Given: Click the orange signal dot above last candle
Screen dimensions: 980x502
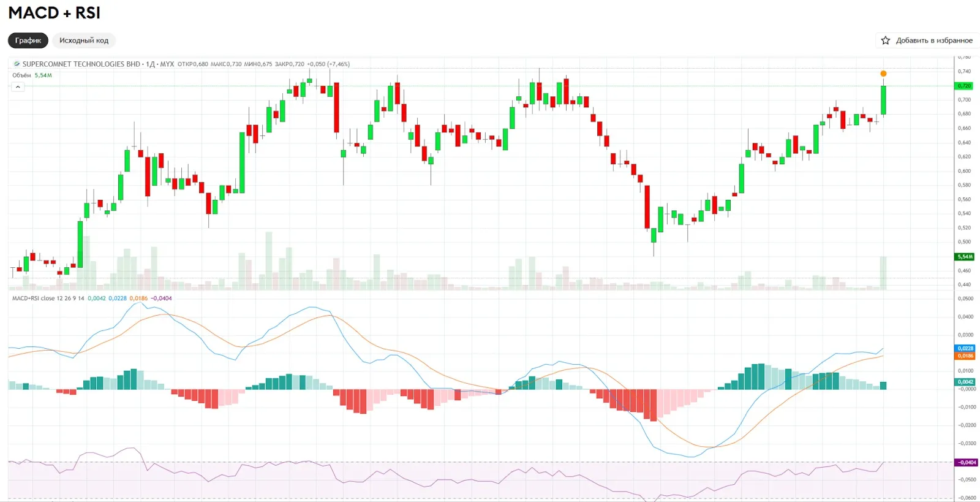Looking at the screenshot, I should [x=883, y=74].
